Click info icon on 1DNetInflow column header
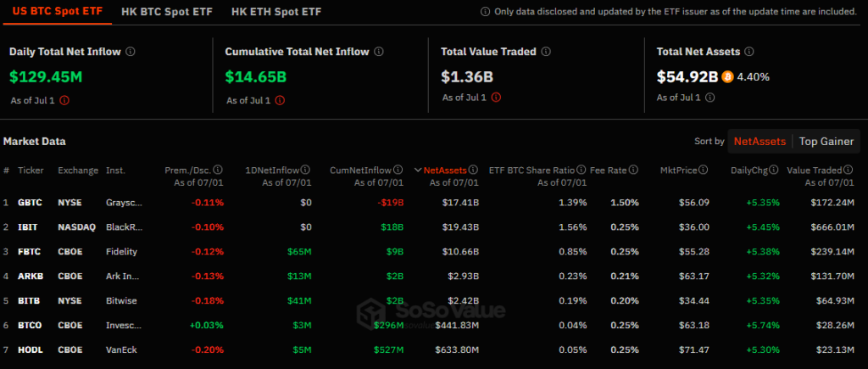The width and height of the screenshot is (868, 369). pyautogui.click(x=305, y=170)
